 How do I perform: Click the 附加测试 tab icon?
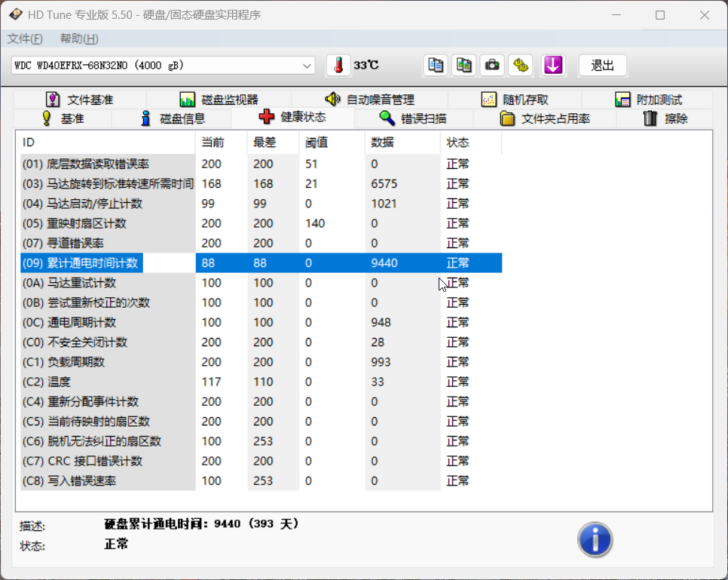tap(622, 100)
